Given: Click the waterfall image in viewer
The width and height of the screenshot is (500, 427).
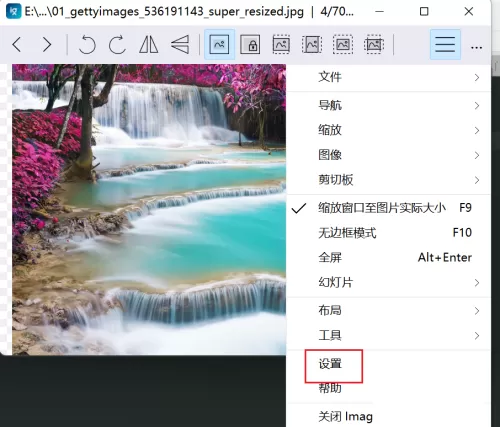Looking at the screenshot, I should click(149, 210).
